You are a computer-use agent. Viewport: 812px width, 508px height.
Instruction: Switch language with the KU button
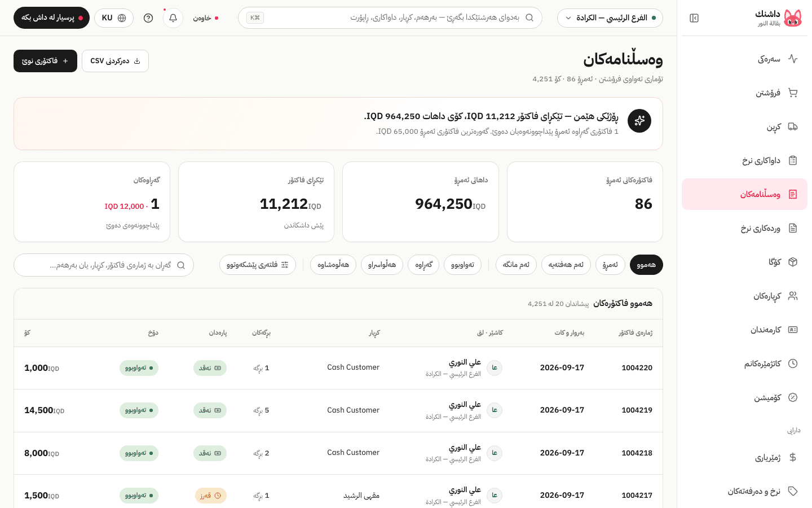click(x=114, y=18)
